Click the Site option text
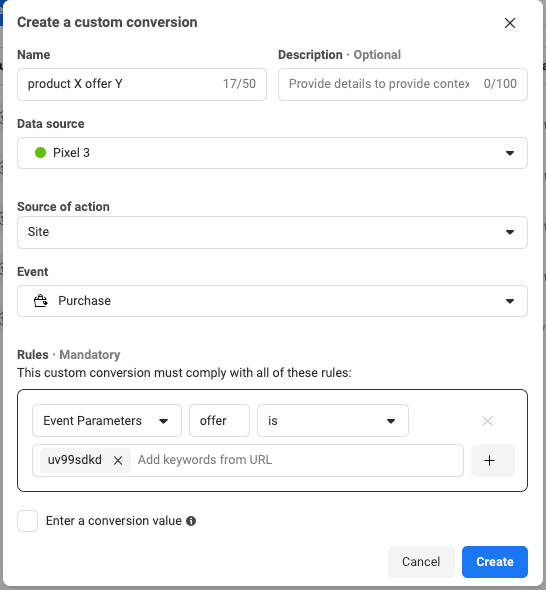Viewport: 546px width, 590px height. click(38, 232)
